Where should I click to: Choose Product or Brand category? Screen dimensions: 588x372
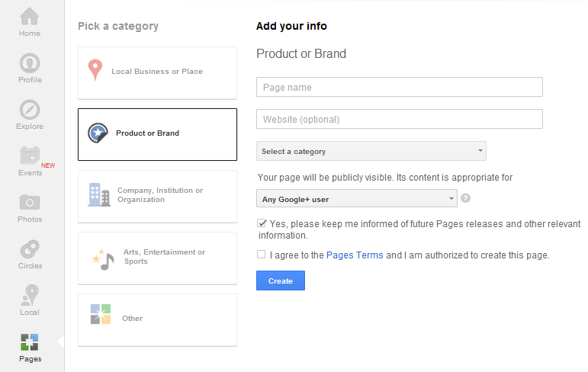pyautogui.click(x=158, y=135)
